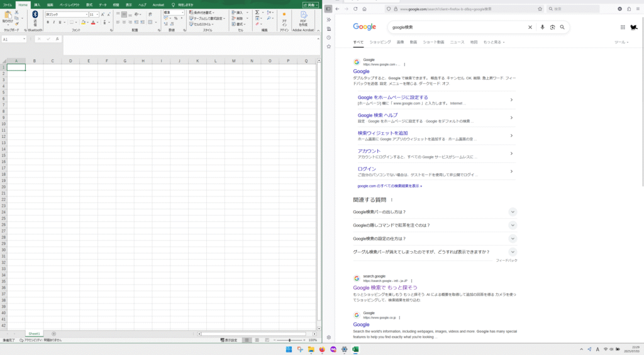Open Excel from the Windows taskbar
The height and width of the screenshot is (355, 644).
[x=355, y=349]
